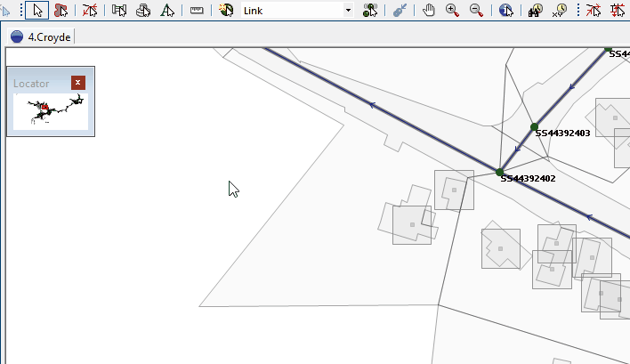
Task: Click the Locator panel title
Action: point(31,84)
